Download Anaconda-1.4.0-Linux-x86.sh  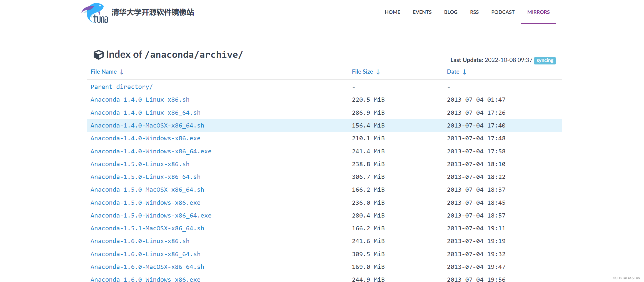(x=140, y=99)
